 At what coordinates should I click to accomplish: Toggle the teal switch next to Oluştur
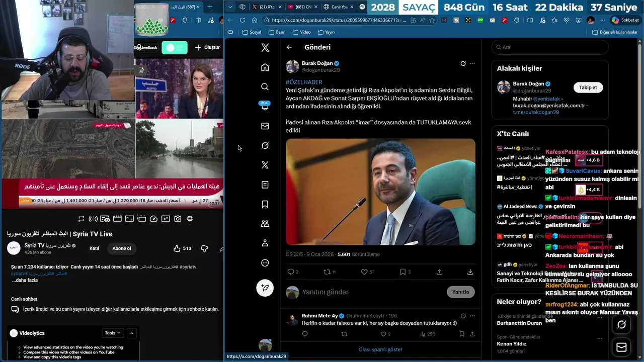click(175, 47)
